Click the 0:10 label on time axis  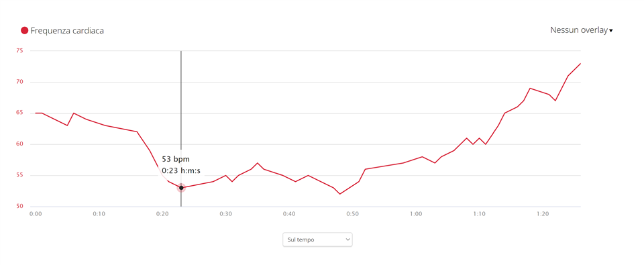coord(99,214)
